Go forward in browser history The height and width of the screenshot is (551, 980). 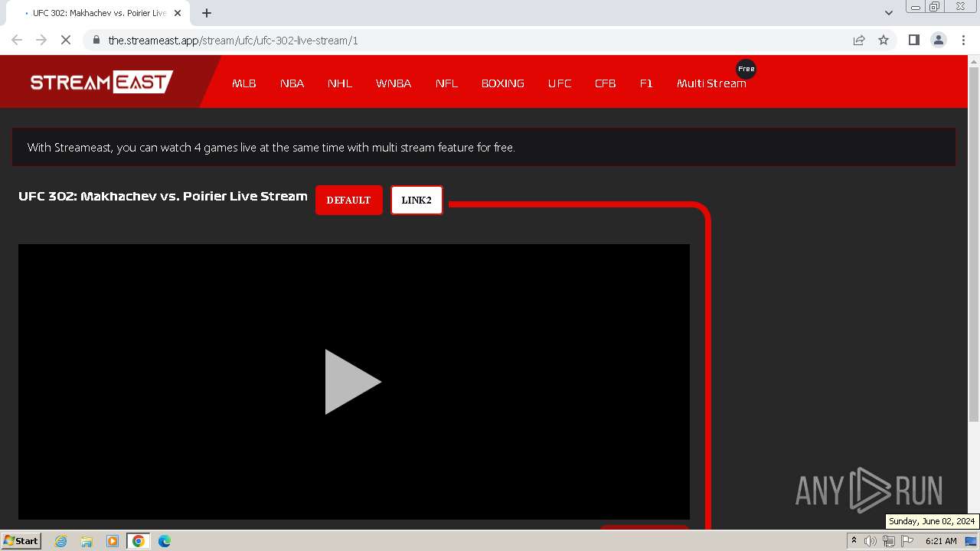[41, 40]
